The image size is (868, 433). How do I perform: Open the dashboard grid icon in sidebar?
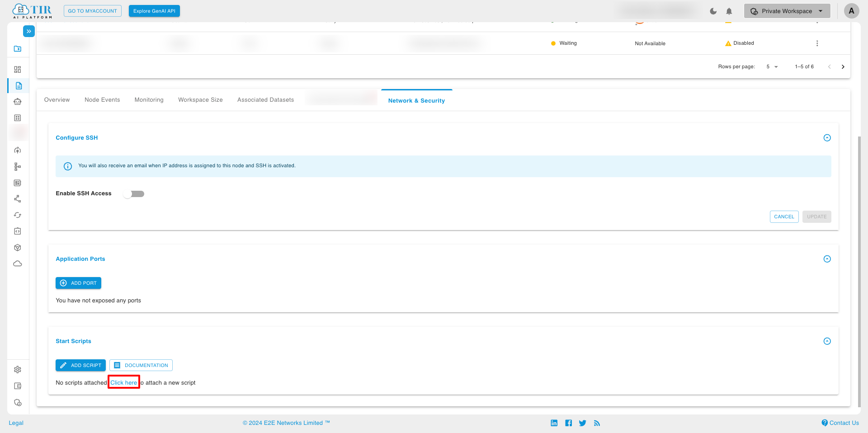(x=18, y=70)
